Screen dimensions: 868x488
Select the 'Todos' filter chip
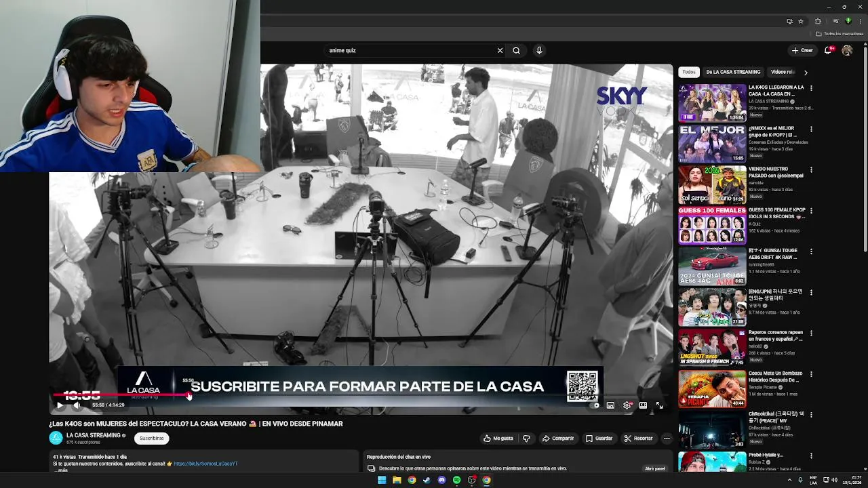(x=689, y=72)
